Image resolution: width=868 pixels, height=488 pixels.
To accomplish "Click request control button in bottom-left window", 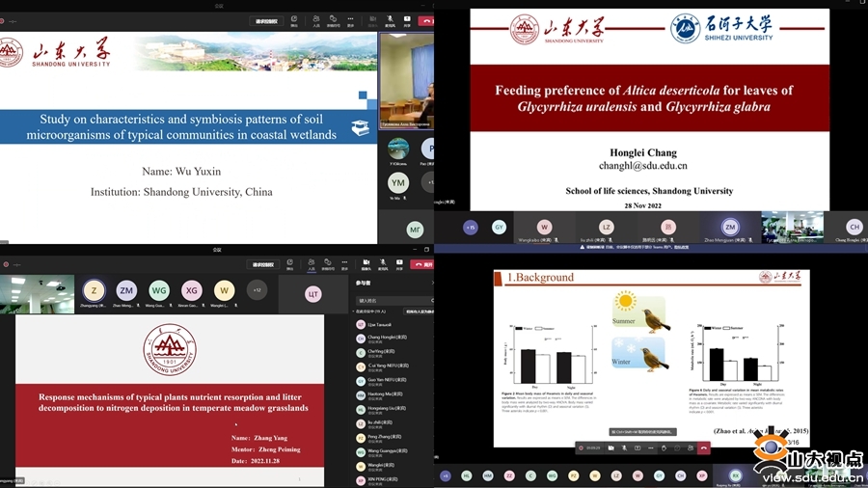I will (262, 264).
